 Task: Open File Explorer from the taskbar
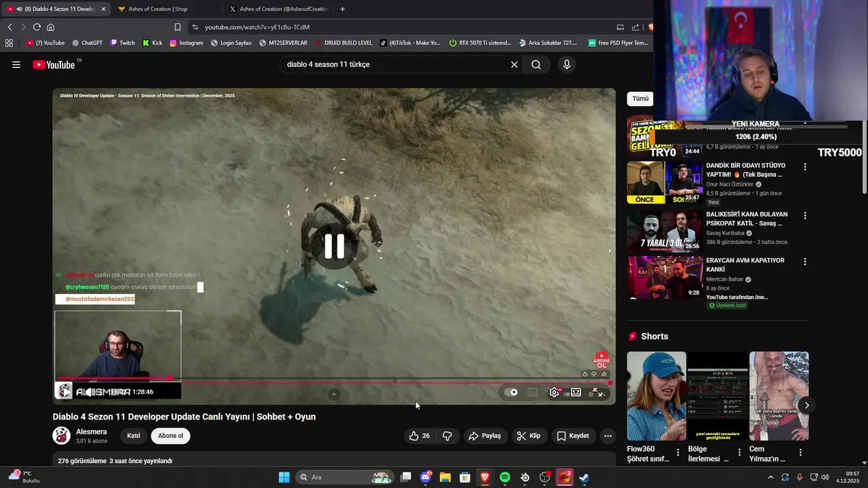pyautogui.click(x=445, y=477)
